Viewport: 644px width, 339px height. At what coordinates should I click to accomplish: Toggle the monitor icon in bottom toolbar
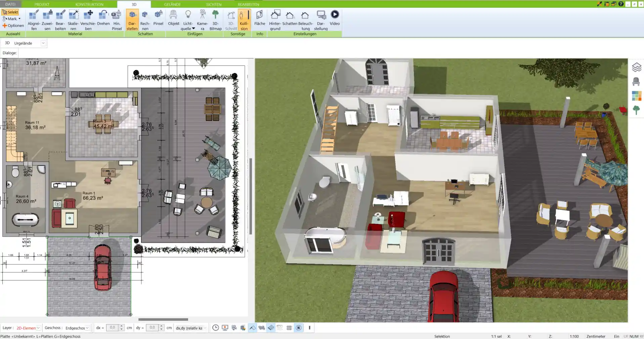(225, 328)
